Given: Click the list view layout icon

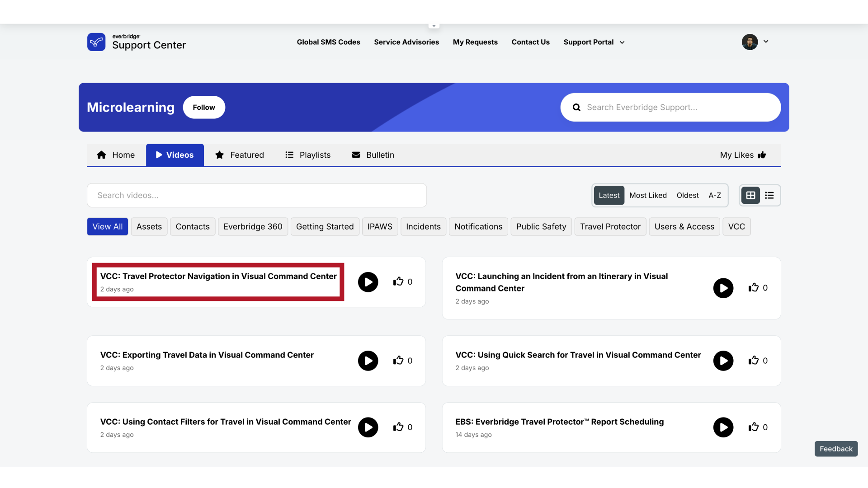Looking at the screenshot, I should [769, 195].
